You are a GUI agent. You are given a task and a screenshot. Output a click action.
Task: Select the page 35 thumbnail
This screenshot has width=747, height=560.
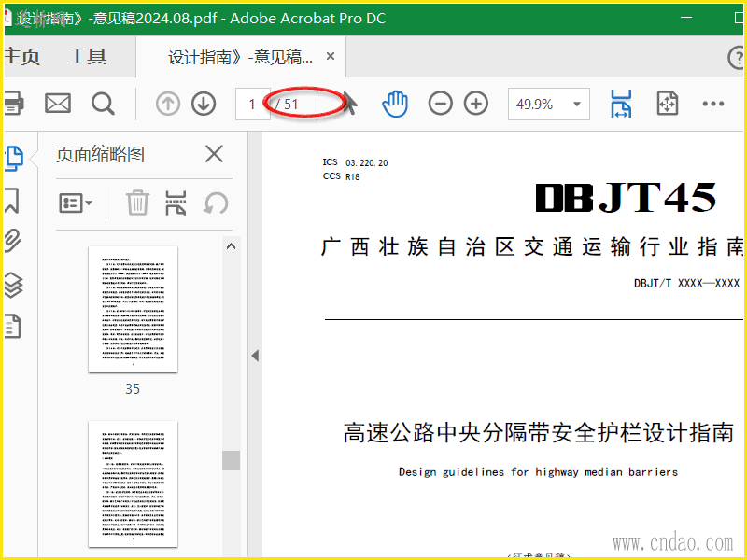point(133,310)
